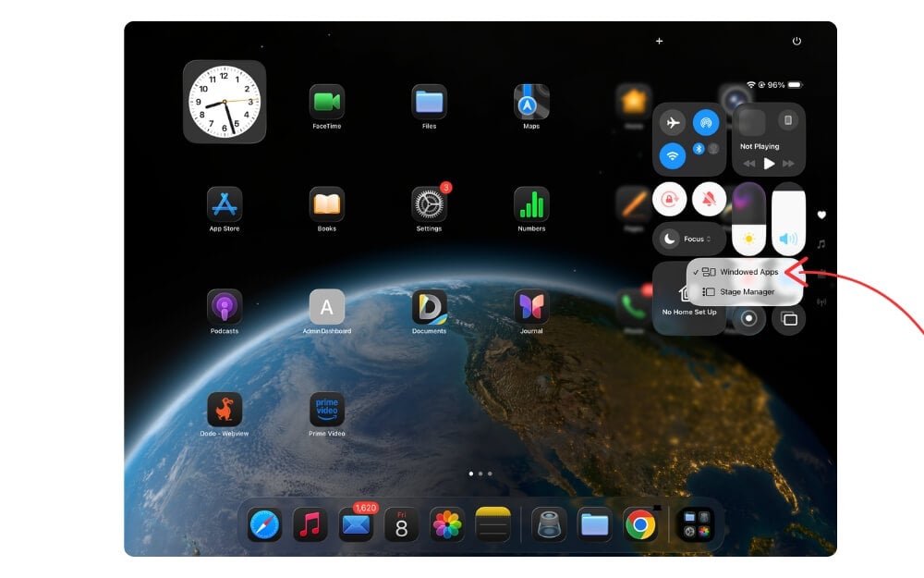Toggle Wi-Fi in Control Center

point(673,156)
